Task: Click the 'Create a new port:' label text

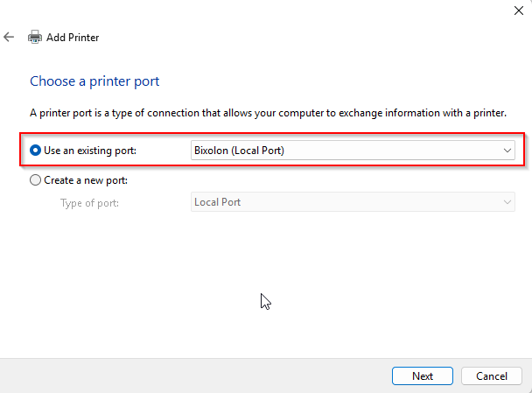Action: (86, 180)
